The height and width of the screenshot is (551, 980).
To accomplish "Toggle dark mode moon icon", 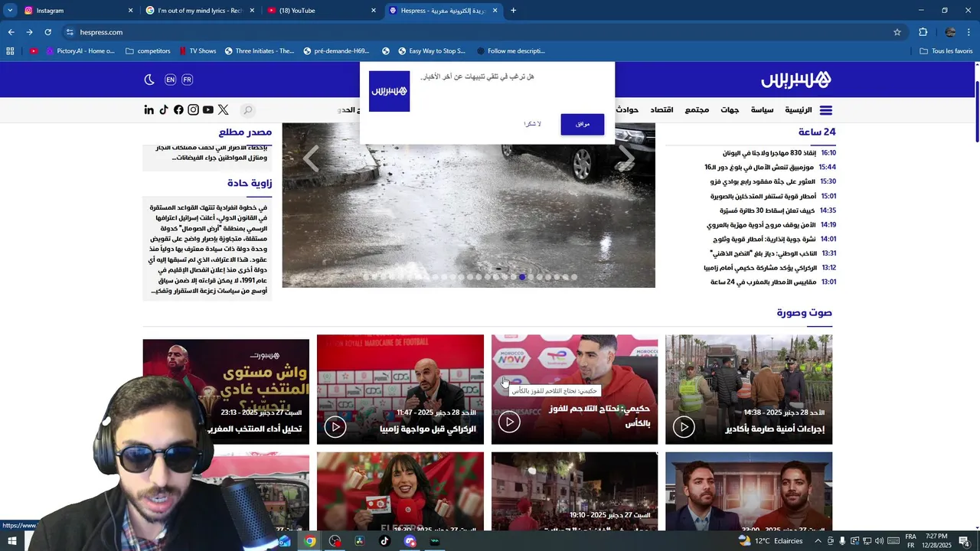I will (149, 80).
